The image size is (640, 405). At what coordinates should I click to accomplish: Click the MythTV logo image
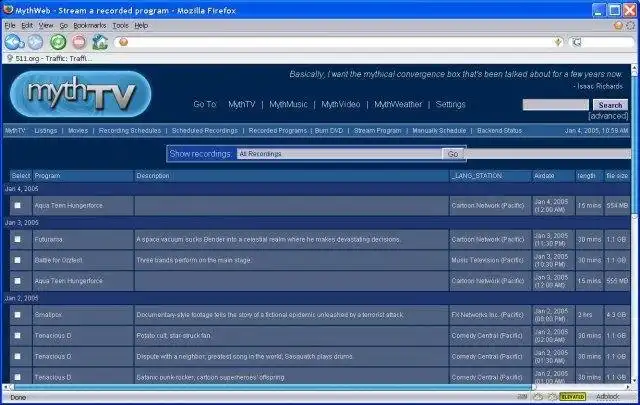(x=80, y=94)
